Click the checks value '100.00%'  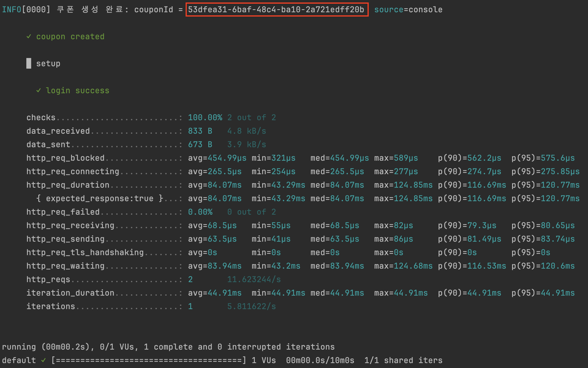pos(205,117)
